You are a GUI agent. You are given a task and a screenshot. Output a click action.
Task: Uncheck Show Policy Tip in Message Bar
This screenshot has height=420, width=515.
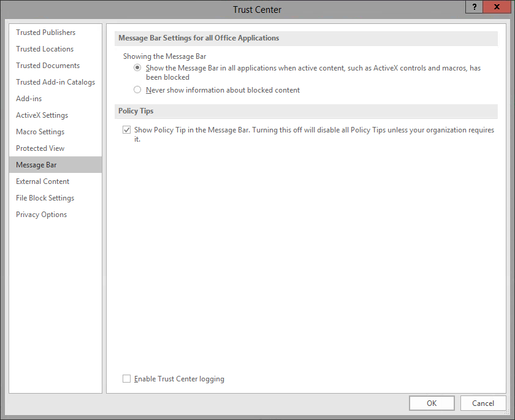[126, 130]
